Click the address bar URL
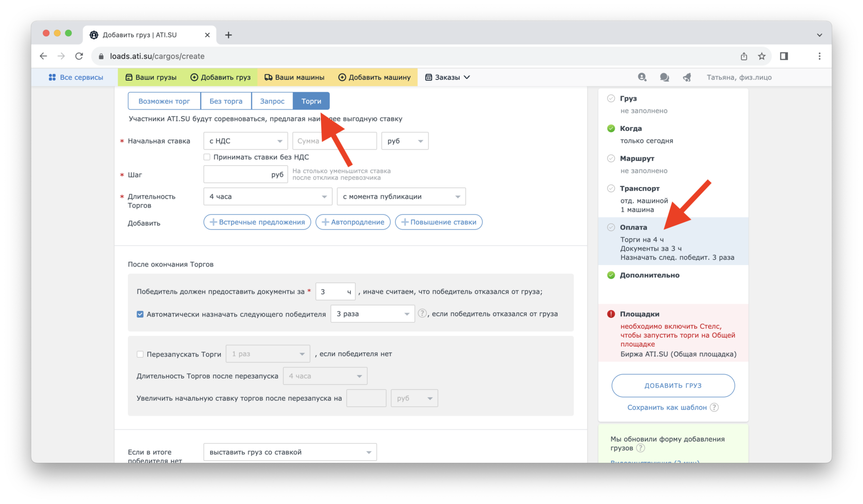The height and width of the screenshot is (504, 863). 157,56
